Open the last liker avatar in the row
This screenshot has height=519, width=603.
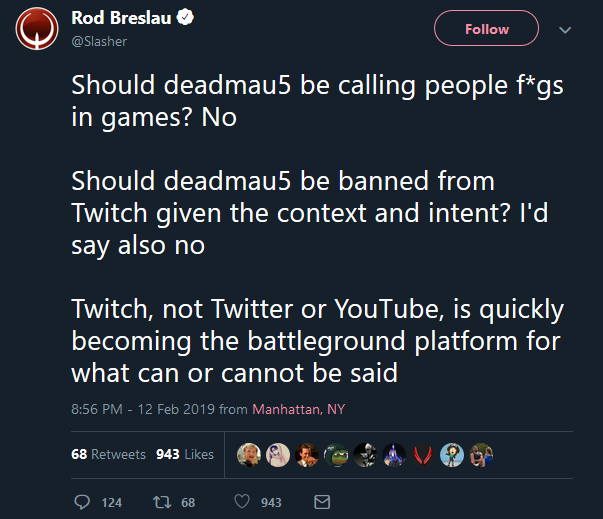[x=482, y=455]
